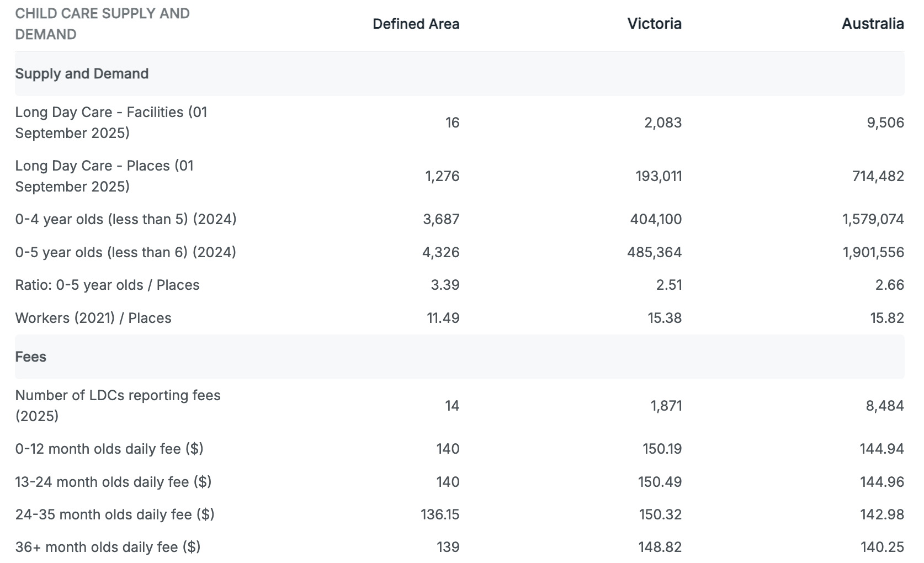The width and height of the screenshot is (924, 563).
Task: Click the Long Day Care - Places row label
Action: tap(104, 176)
